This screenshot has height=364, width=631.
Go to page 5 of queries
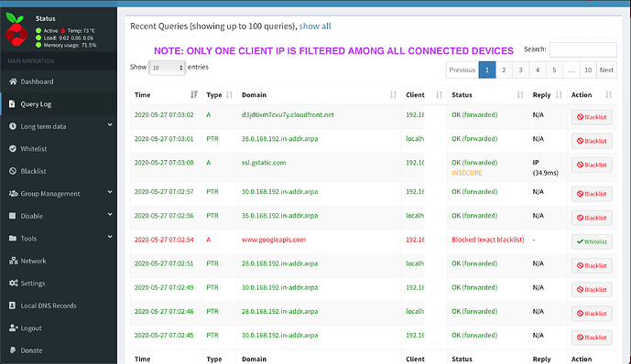554,70
